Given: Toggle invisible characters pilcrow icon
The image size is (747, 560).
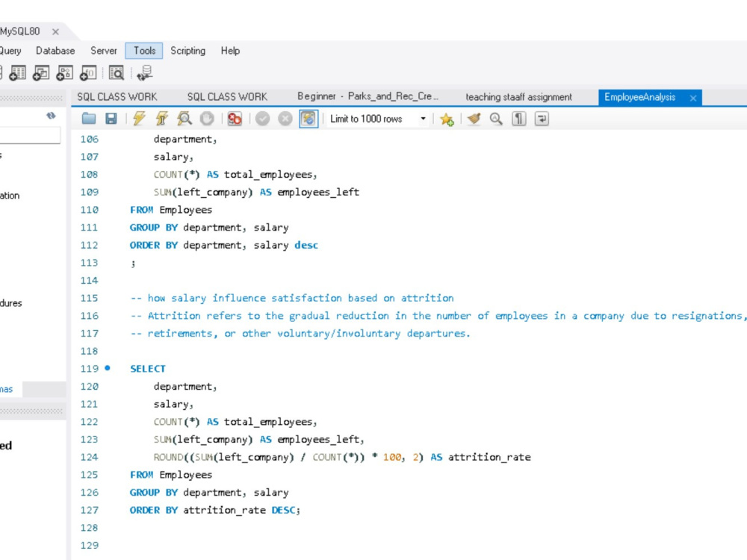Looking at the screenshot, I should click(519, 119).
